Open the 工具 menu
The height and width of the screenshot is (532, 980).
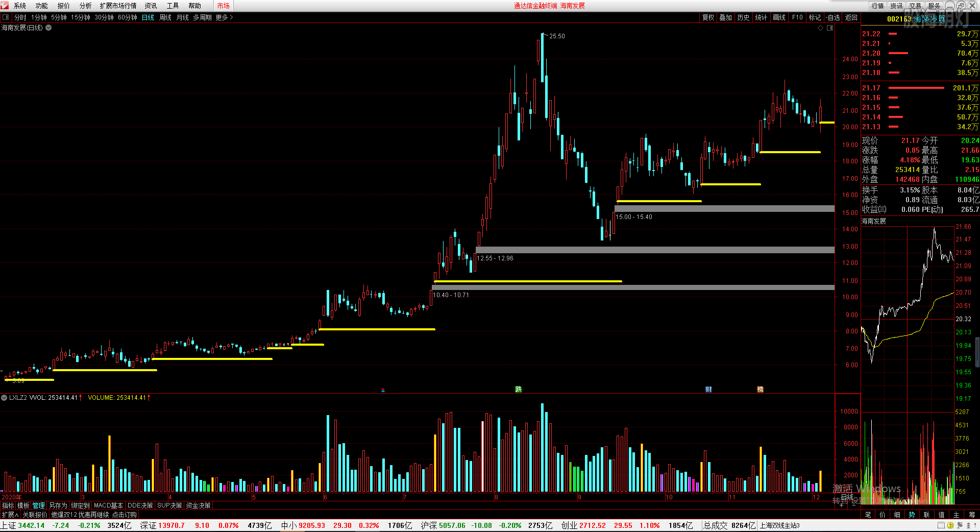[173, 6]
